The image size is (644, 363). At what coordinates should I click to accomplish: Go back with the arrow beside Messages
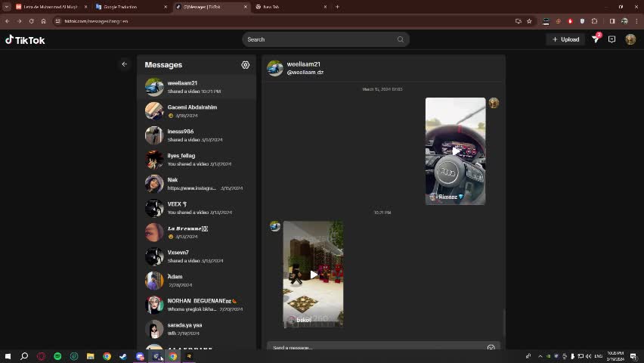pyautogui.click(x=125, y=64)
